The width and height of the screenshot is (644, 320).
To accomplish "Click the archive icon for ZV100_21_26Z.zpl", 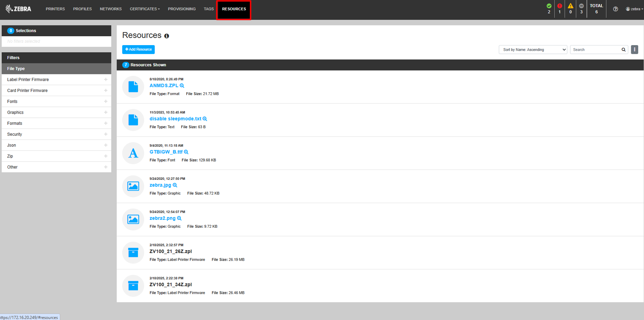I will pos(133,252).
